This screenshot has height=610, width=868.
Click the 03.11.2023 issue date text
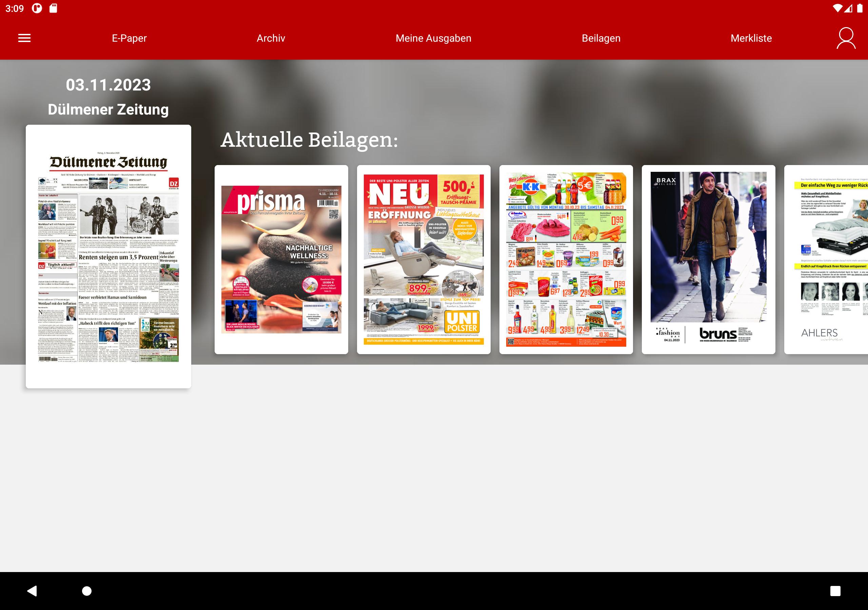(x=108, y=85)
